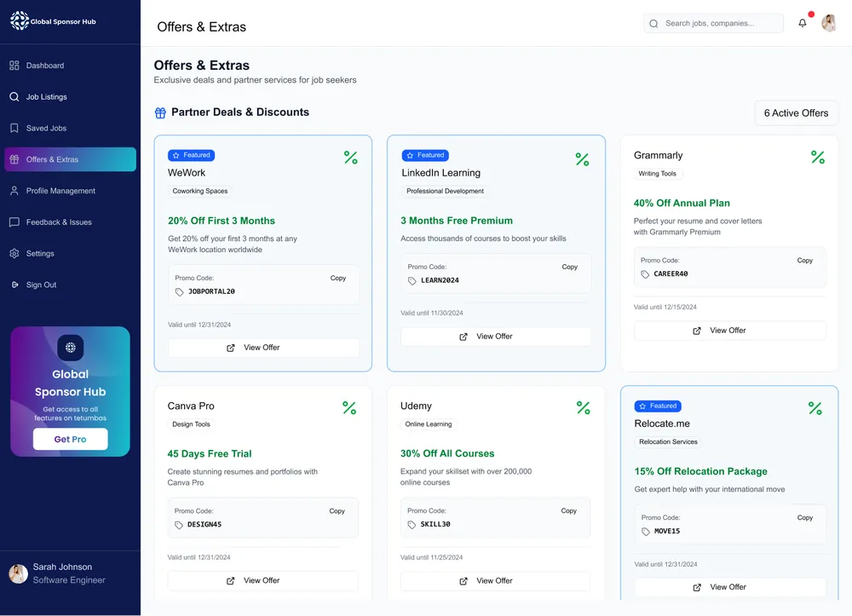View Offer for Canva Pro

click(263, 581)
